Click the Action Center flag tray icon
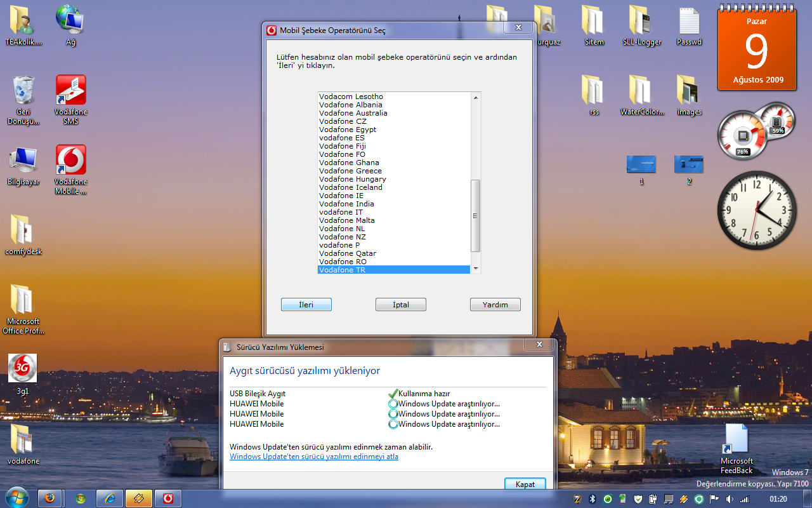The height and width of the screenshot is (508, 812). pyautogui.click(x=714, y=499)
